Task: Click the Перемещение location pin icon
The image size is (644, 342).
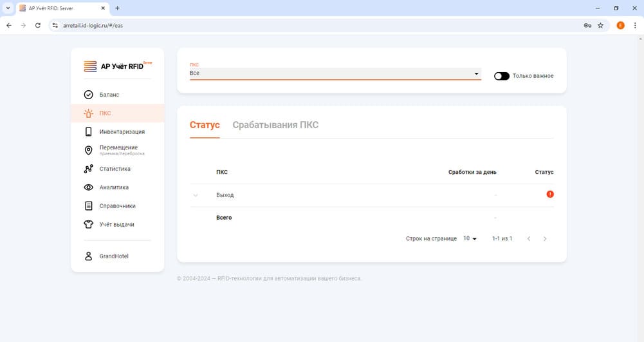Action: (89, 150)
